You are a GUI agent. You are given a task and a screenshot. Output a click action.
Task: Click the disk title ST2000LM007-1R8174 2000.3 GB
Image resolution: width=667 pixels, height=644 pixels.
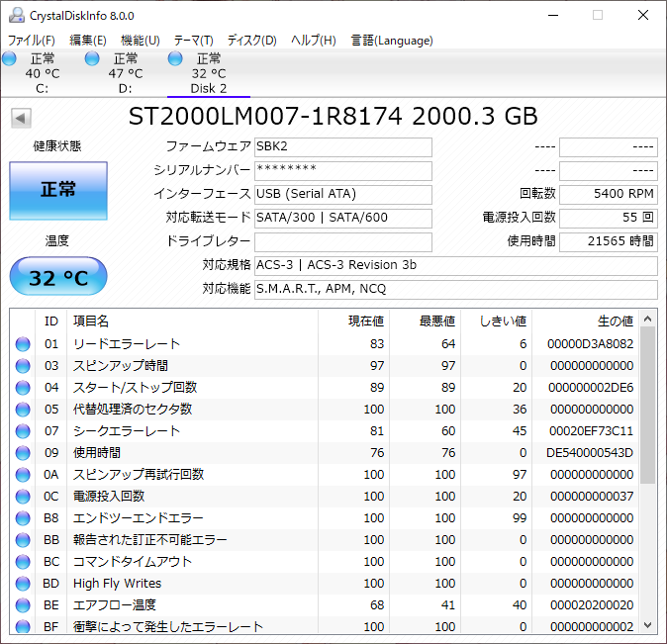(x=333, y=116)
